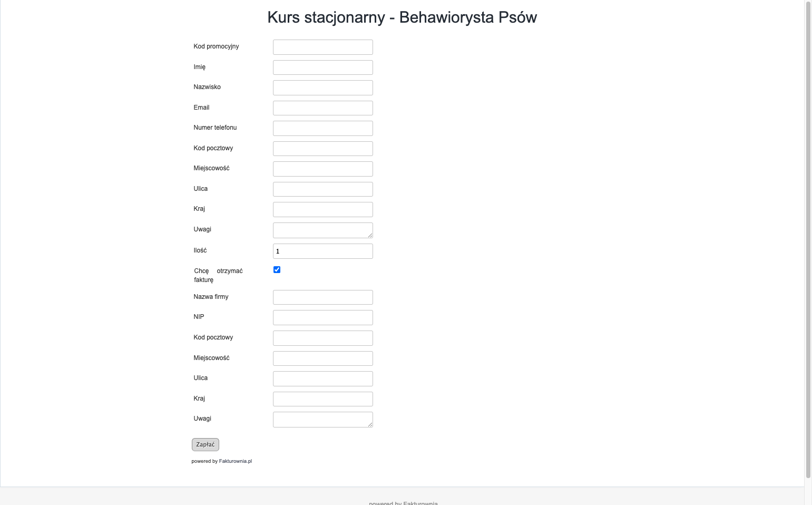
Task: Click the "Nazwa firmy" label
Action: [211, 297]
